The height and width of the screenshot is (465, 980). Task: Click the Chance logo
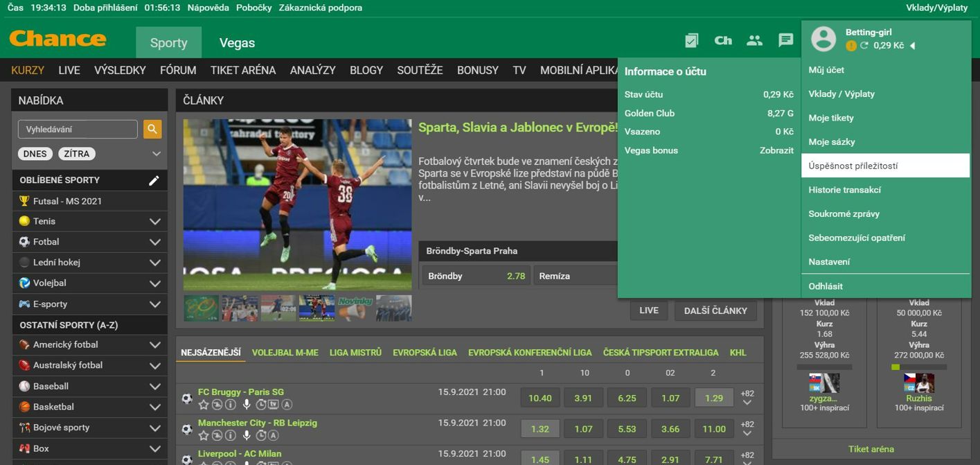pyautogui.click(x=57, y=38)
